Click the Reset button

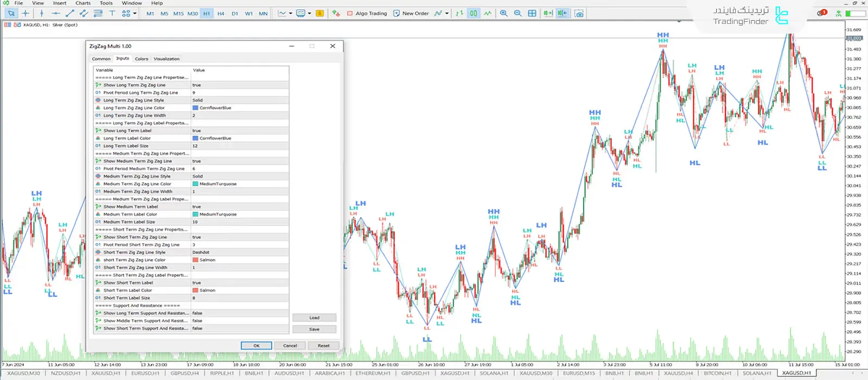pyautogui.click(x=323, y=345)
